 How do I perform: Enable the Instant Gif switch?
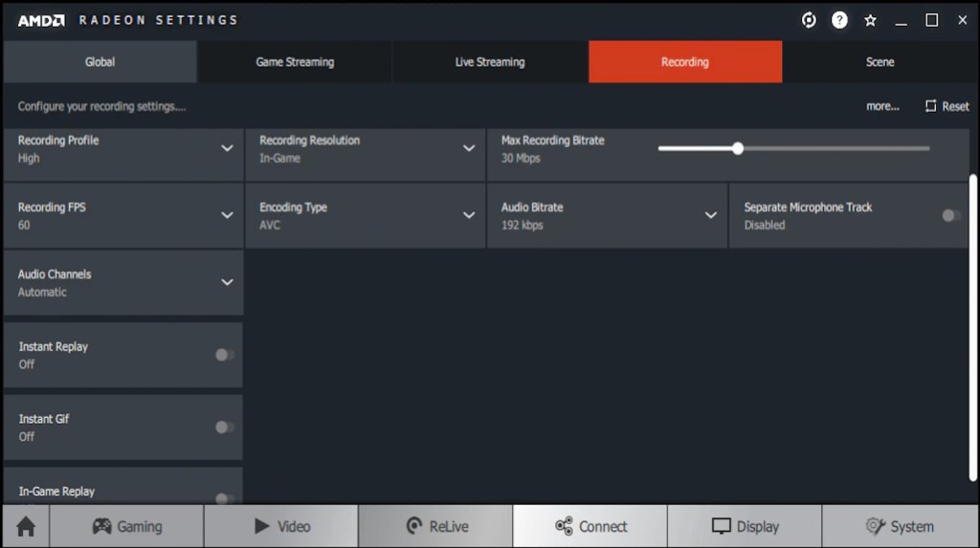click(x=224, y=427)
